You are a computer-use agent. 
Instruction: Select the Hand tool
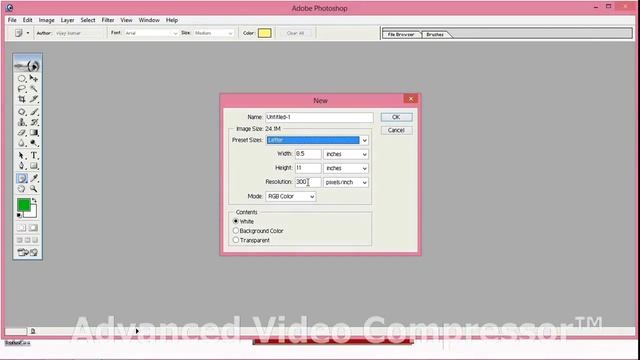(22, 189)
